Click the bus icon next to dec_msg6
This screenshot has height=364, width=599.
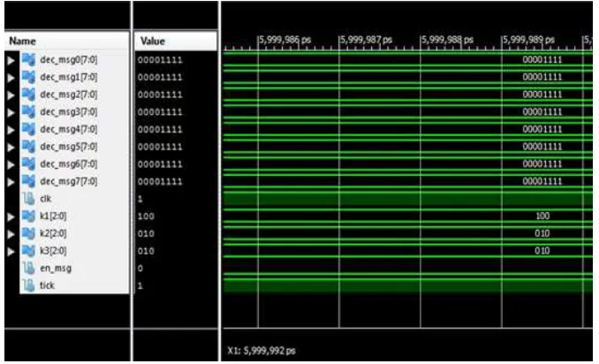pyautogui.click(x=28, y=163)
